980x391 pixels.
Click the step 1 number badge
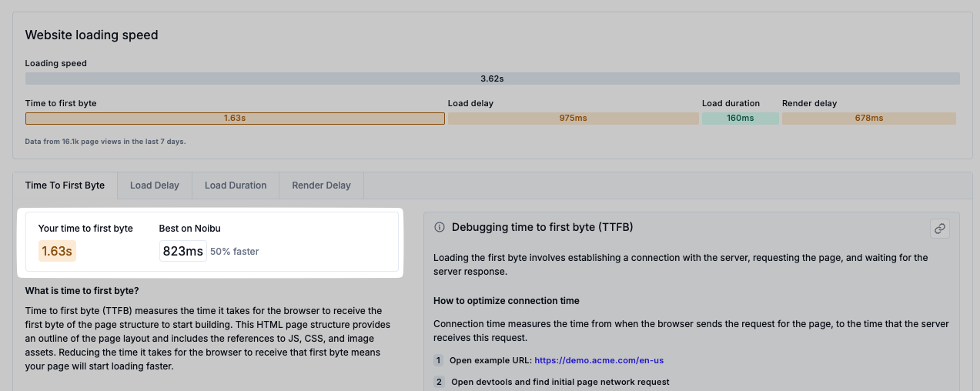click(440, 360)
